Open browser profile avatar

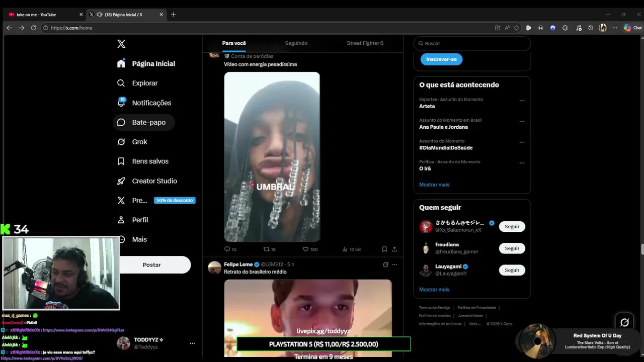pyautogui.click(x=603, y=28)
